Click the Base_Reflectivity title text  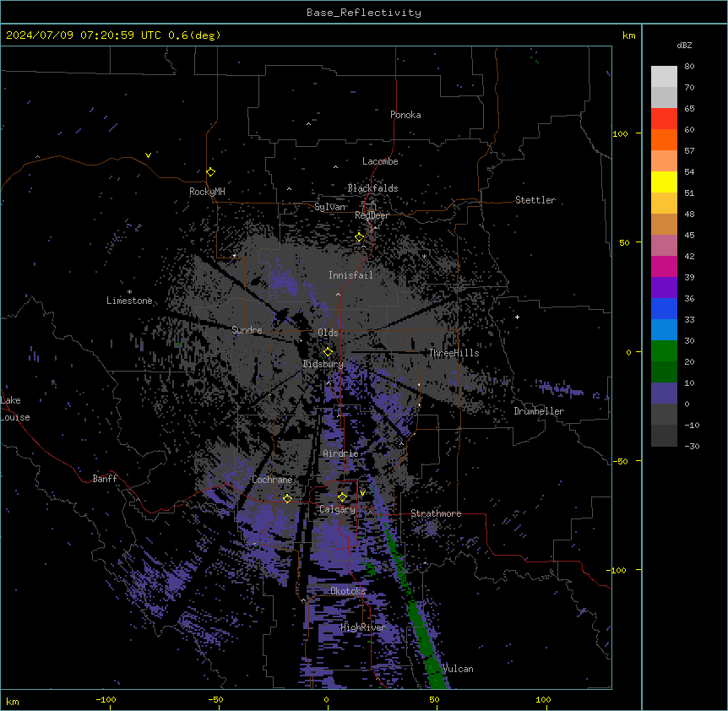click(364, 13)
